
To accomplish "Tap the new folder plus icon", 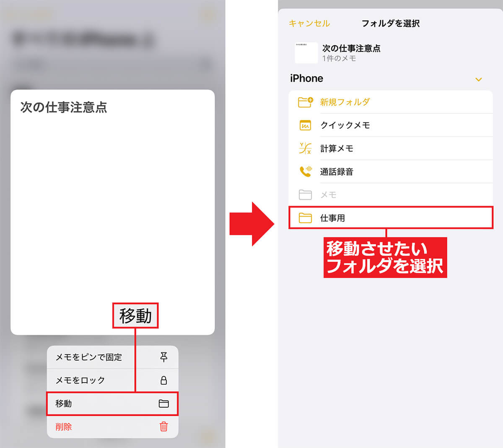I will click(x=305, y=102).
